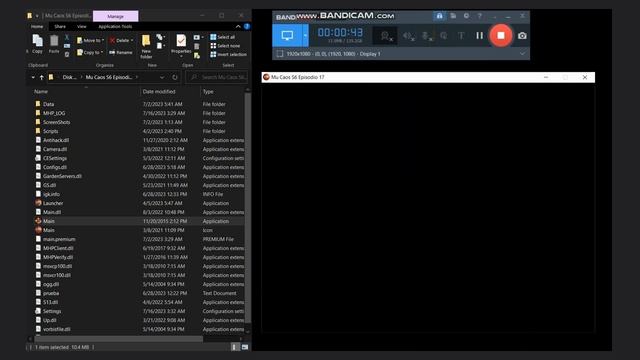Toggle the text overlay T icon in Bandicam
This screenshot has height=360, width=640.
[x=461, y=36]
